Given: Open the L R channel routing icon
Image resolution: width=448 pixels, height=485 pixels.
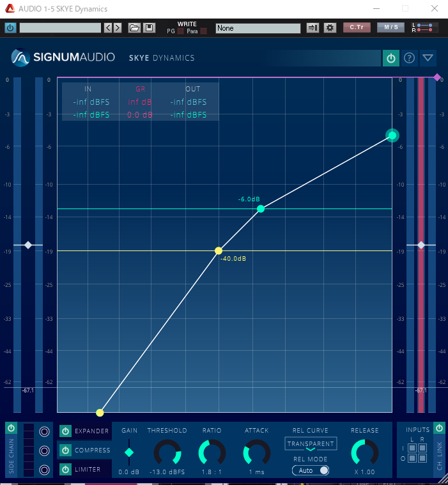Looking at the screenshot, I should [x=424, y=28].
